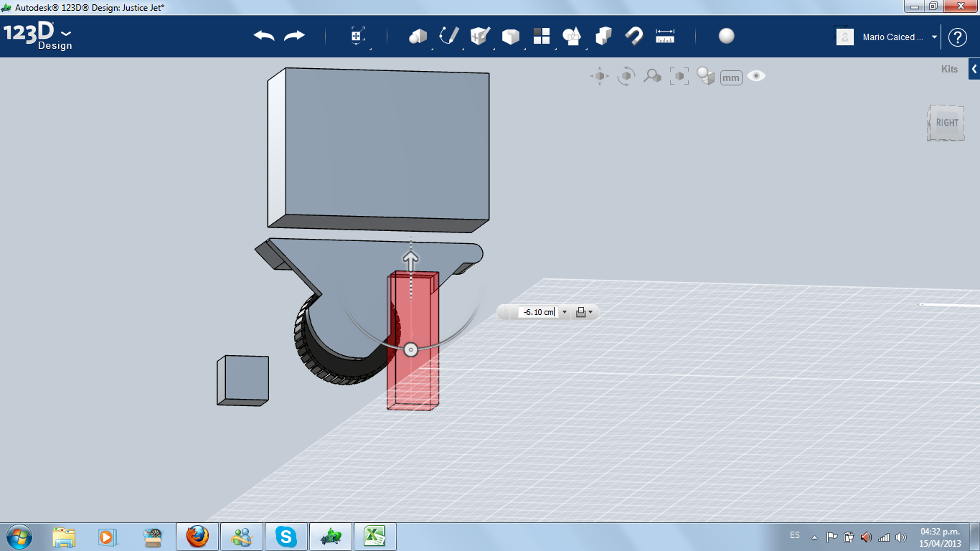Open the Grouping tools

[572, 36]
